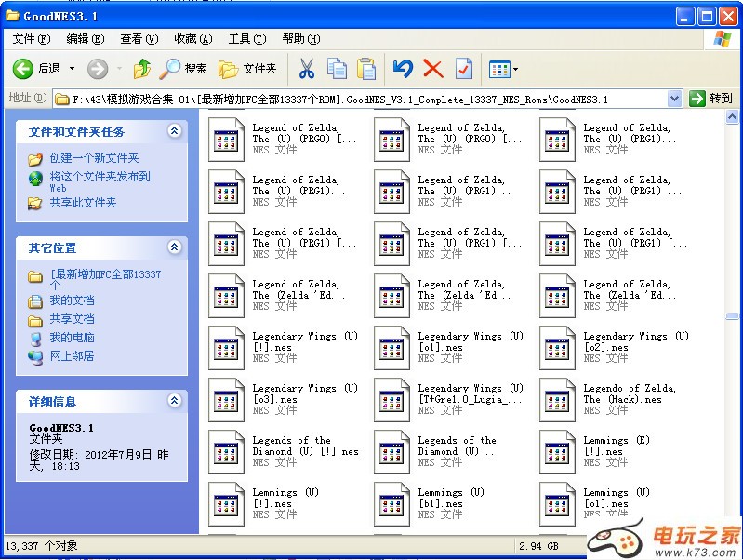Click the Go (转到) button
The height and width of the screenshot is (560, 743).
pos(710,99)
